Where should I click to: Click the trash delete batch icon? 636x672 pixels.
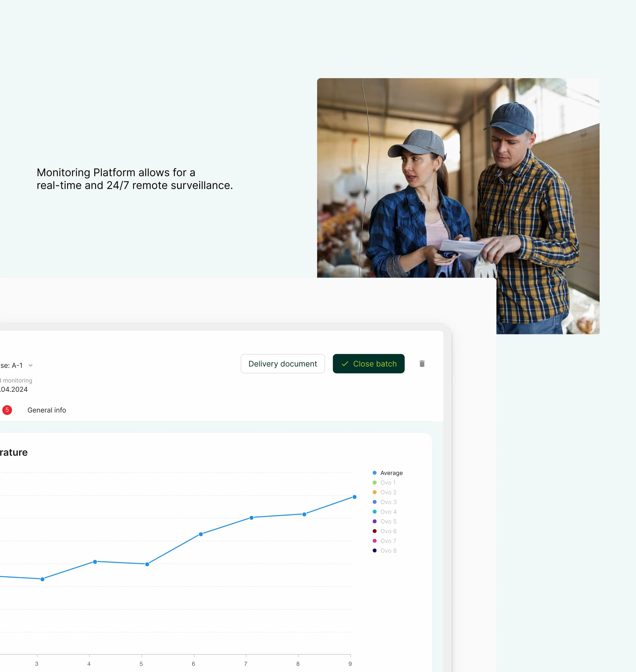click(x=422, y=364)
